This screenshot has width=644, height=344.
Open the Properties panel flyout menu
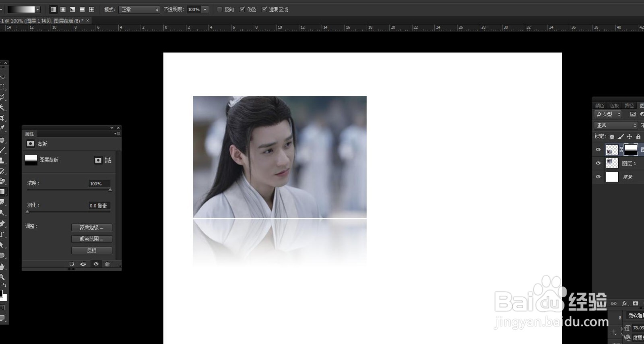pos(117,134)
